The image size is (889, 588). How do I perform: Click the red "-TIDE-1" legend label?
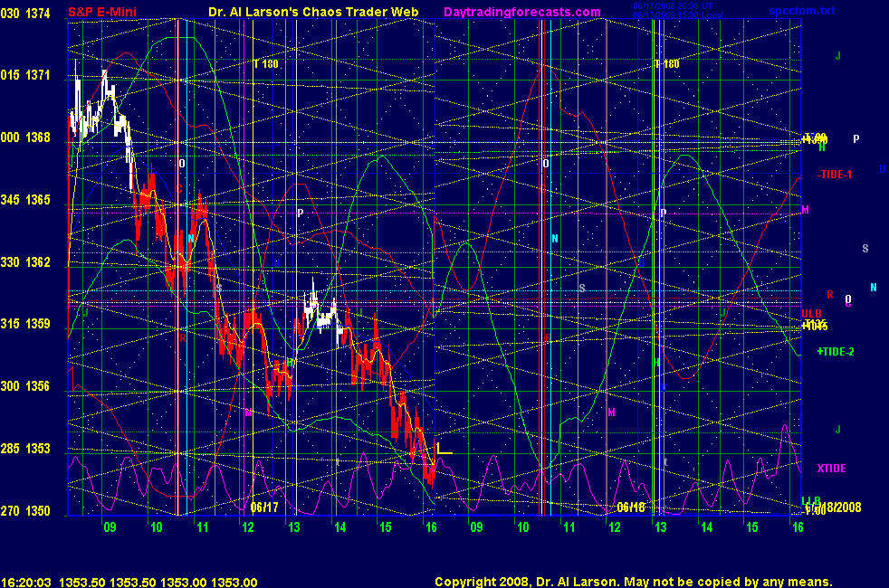tap(835, 175)
